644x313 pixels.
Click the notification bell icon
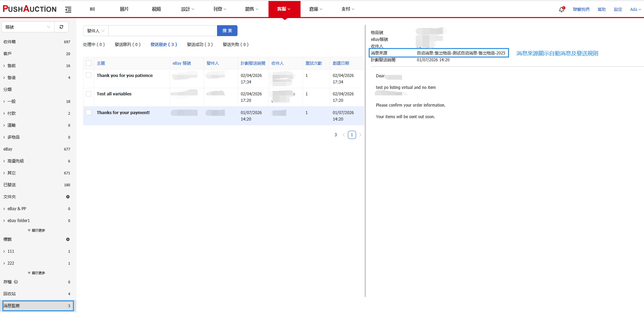562,10
